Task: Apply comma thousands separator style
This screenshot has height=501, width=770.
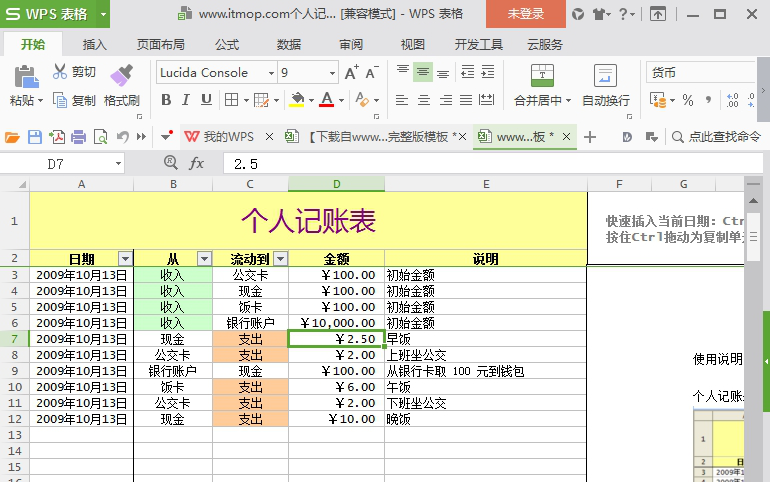Action: click(x=708, y=100)
